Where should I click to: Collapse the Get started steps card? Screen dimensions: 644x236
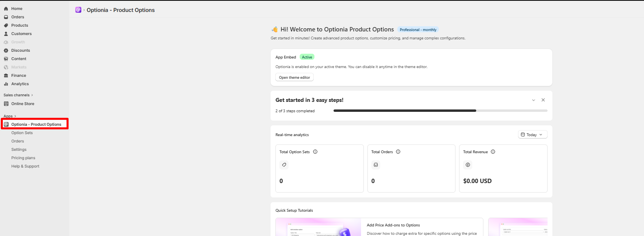click(x=534, y=100)
